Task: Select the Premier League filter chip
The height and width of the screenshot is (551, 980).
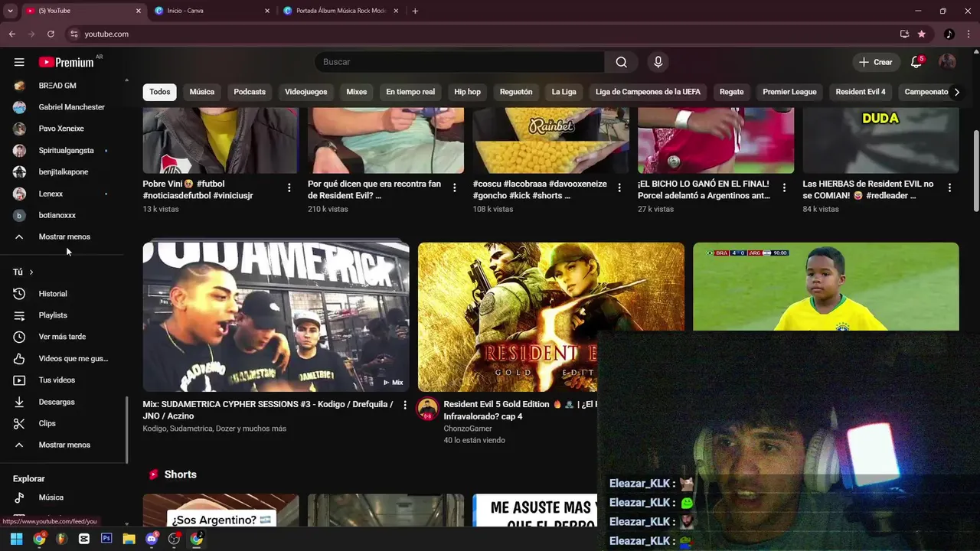Action: click(789, 92)
